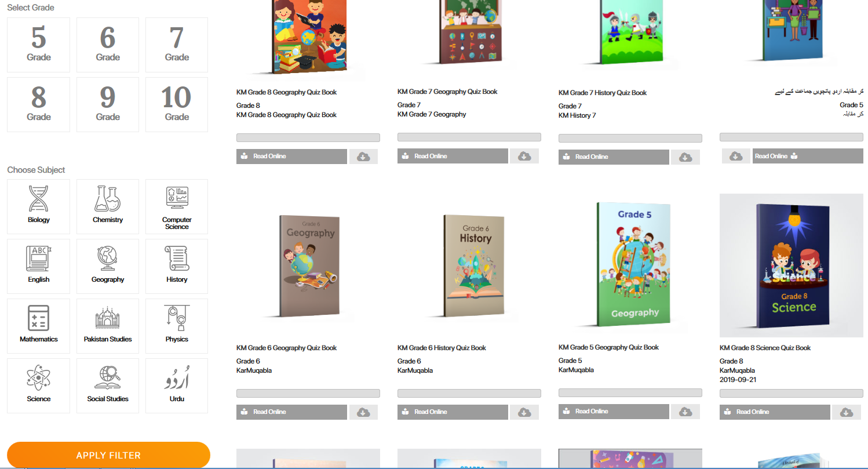Download KM Grade 6 History Quiz Book
This screenshot has width=868, height=469.
pyautogui.click(x=524, y=412)
